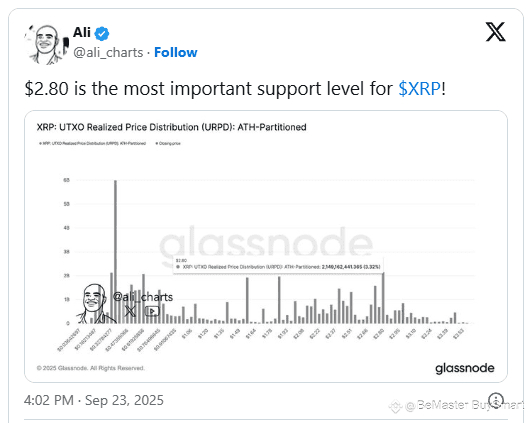Open the 4:02 PM Sep 23, 2025 timestamp
The width and height of the screenshot is (532, 423).
pos(94,400)
